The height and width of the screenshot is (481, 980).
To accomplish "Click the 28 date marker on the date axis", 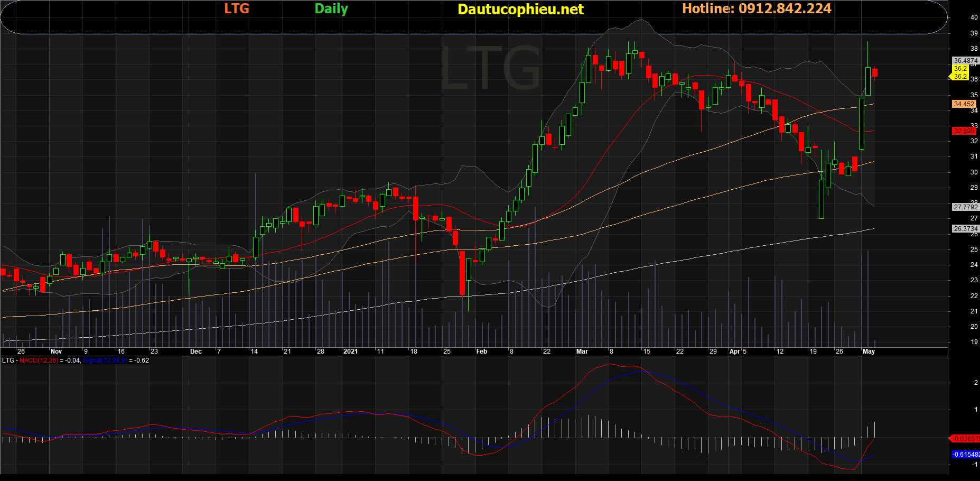I will (321, 351).
